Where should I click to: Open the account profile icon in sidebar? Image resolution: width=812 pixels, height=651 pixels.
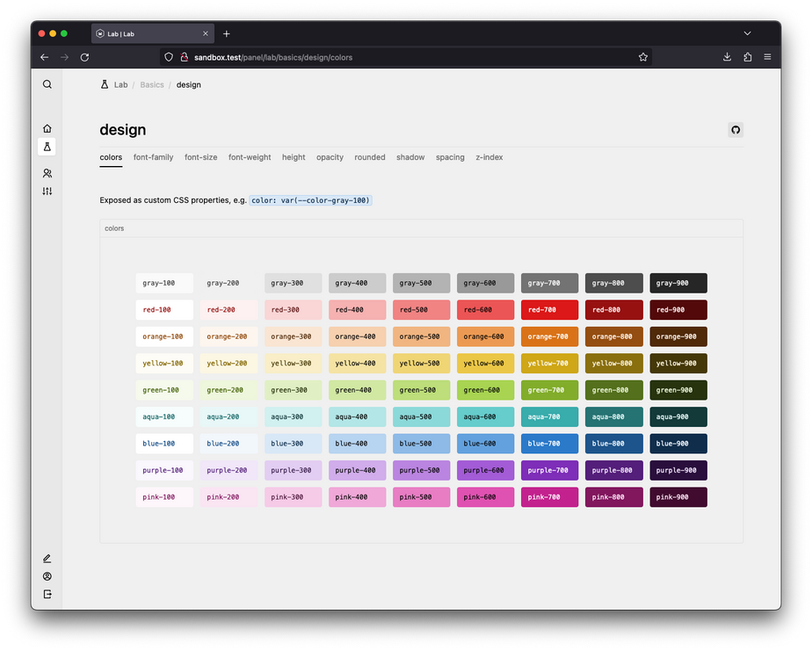tap(47, 576)
